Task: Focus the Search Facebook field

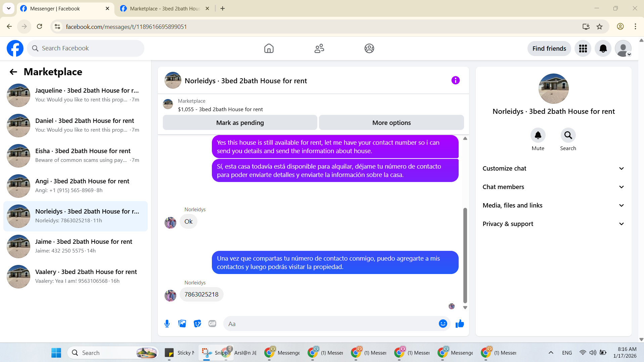Action: tap(86, 48)
